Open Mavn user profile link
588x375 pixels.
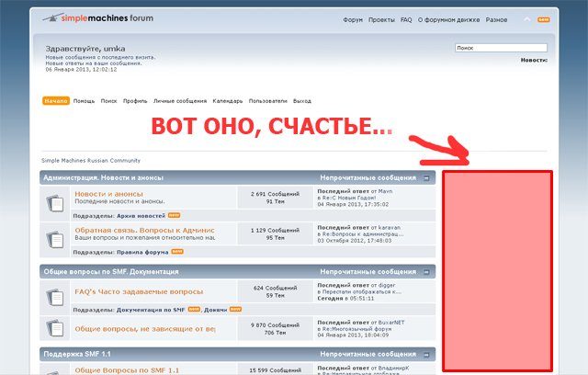click(x=386, y=191)
